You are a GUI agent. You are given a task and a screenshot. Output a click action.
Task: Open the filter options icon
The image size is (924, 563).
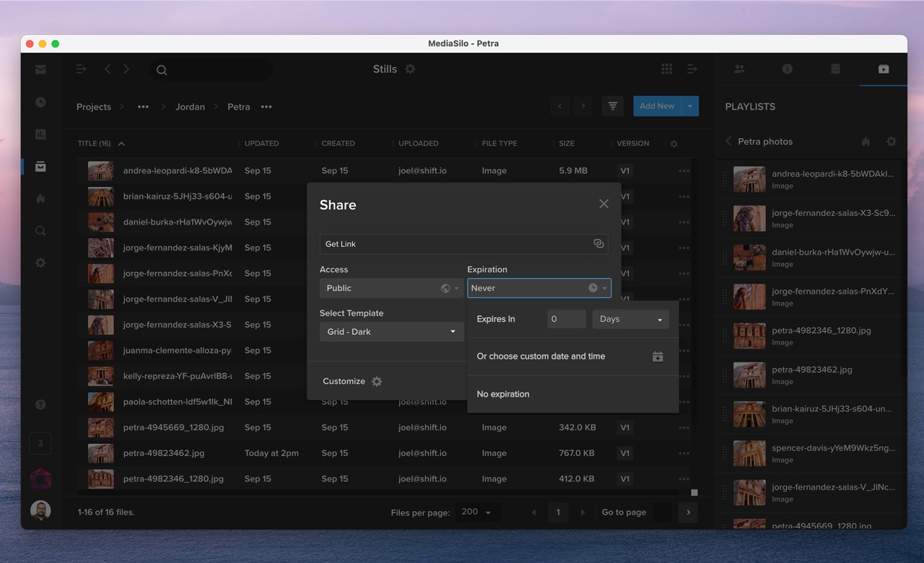tap(612, 106)
